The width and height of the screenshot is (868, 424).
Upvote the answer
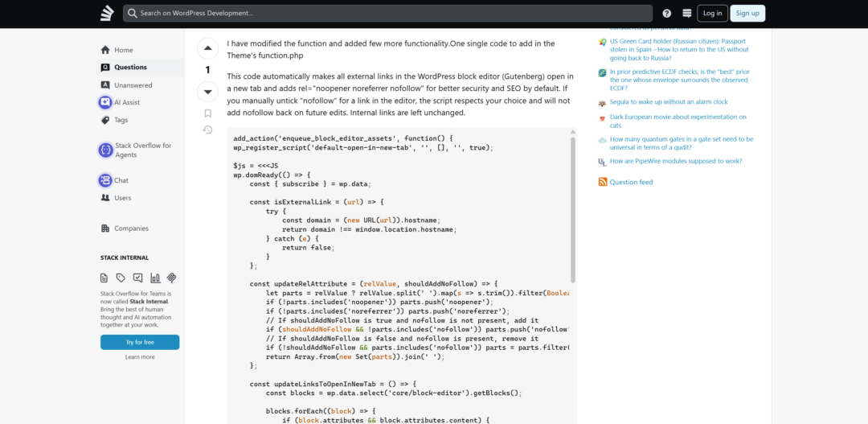pos(207,48)
